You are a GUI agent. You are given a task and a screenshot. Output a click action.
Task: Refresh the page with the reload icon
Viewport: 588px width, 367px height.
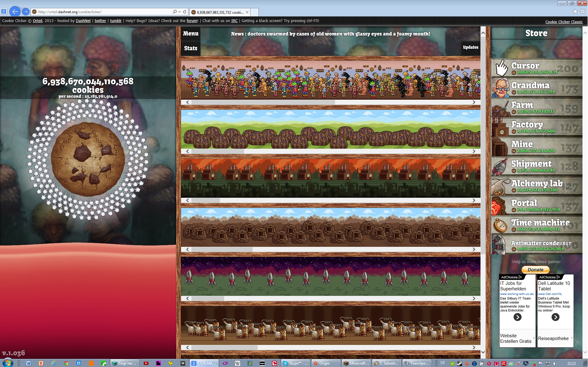click(185, 12)
